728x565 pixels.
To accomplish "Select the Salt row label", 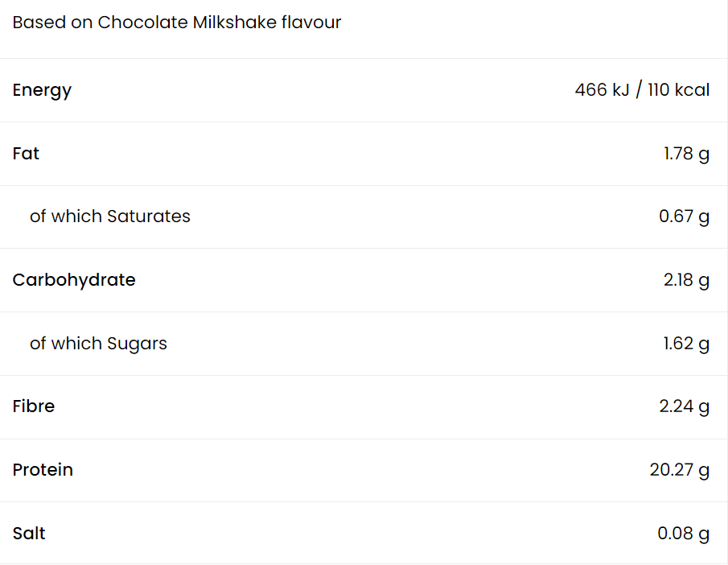I will click(29, 534).
